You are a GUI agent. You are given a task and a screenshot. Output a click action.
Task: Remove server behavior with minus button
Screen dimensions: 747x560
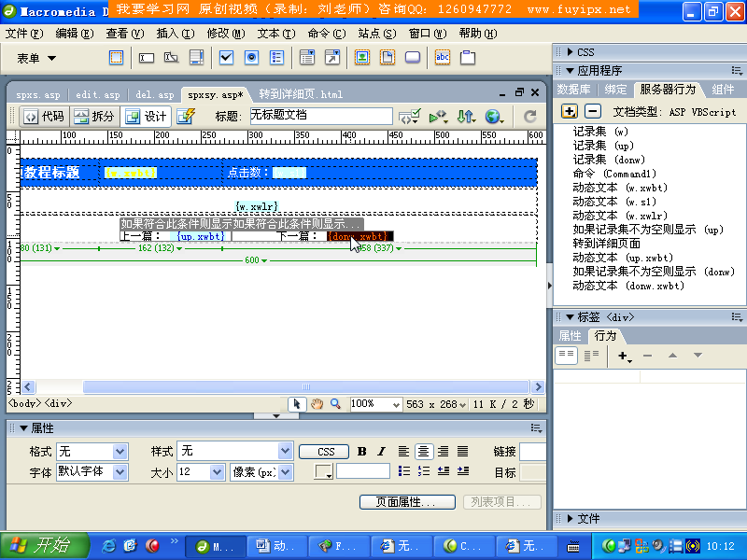click(x=592, y=111)
